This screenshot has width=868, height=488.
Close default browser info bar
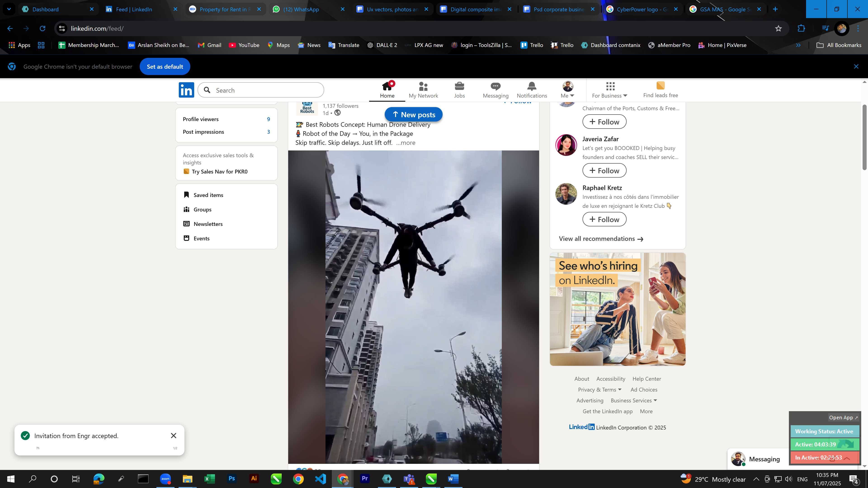click(856, 67)
